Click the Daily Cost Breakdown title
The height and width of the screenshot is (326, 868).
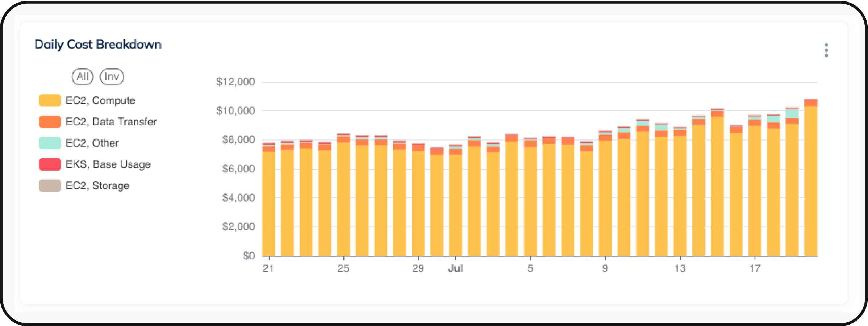[98, 45]
